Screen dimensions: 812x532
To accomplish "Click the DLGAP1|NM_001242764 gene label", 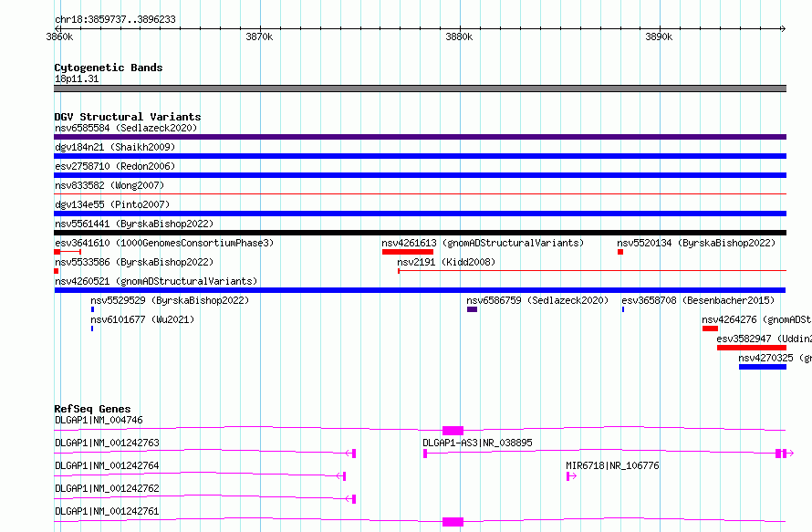I will click(x=107, y=465).
